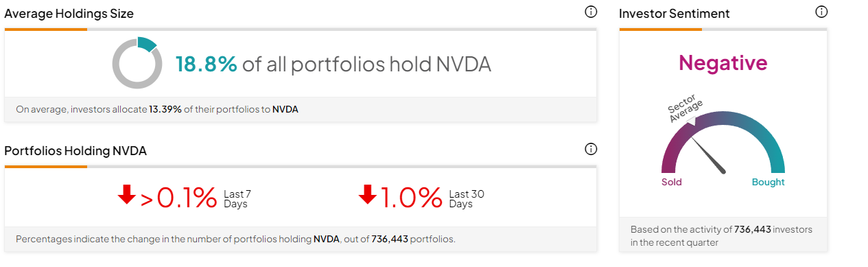868x267 pixels.
Task: Click the Negative sentiment label
Action: 723,63
